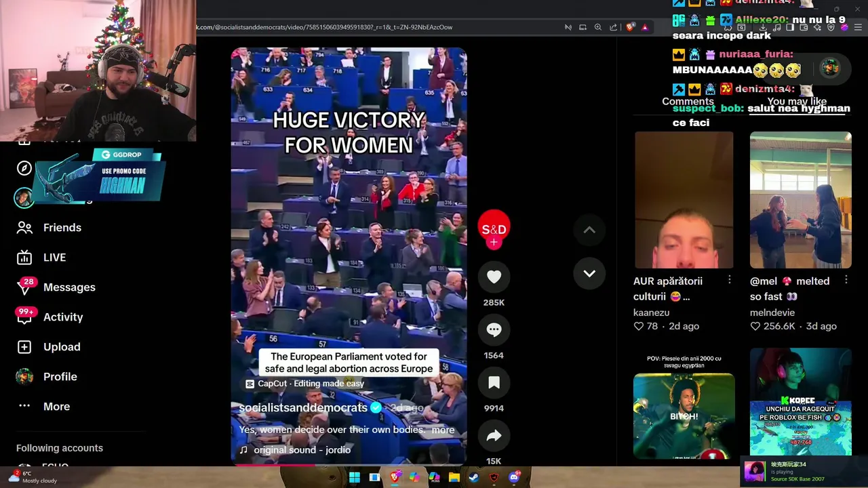Seek on the video progress bar
This screenshot has height=488, width=868.
[x=349, y=465]
